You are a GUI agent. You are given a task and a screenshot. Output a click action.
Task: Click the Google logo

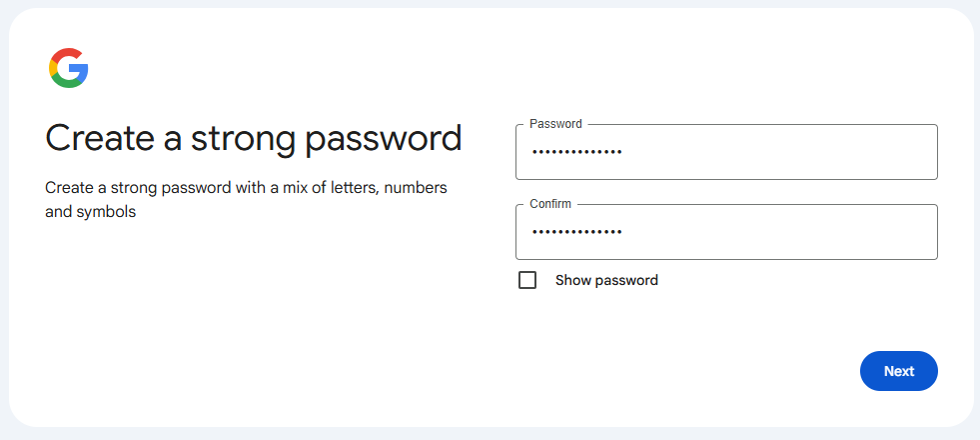[68, 68]
